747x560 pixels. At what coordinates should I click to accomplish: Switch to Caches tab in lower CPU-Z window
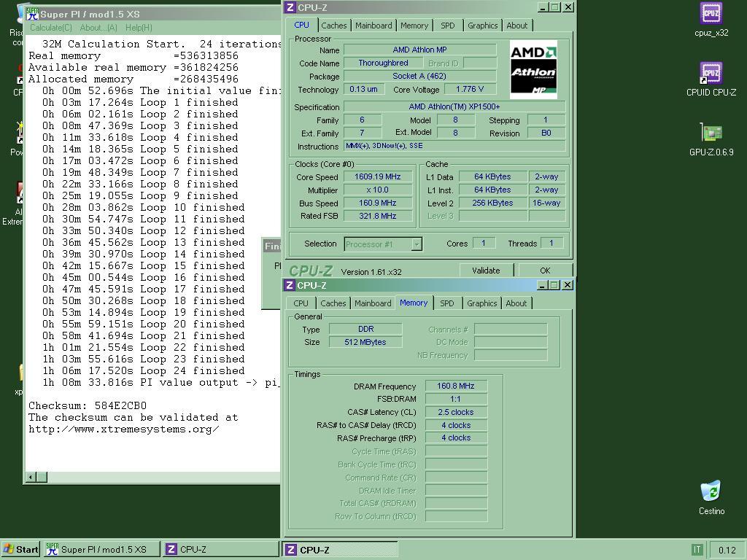click(333, 303)
